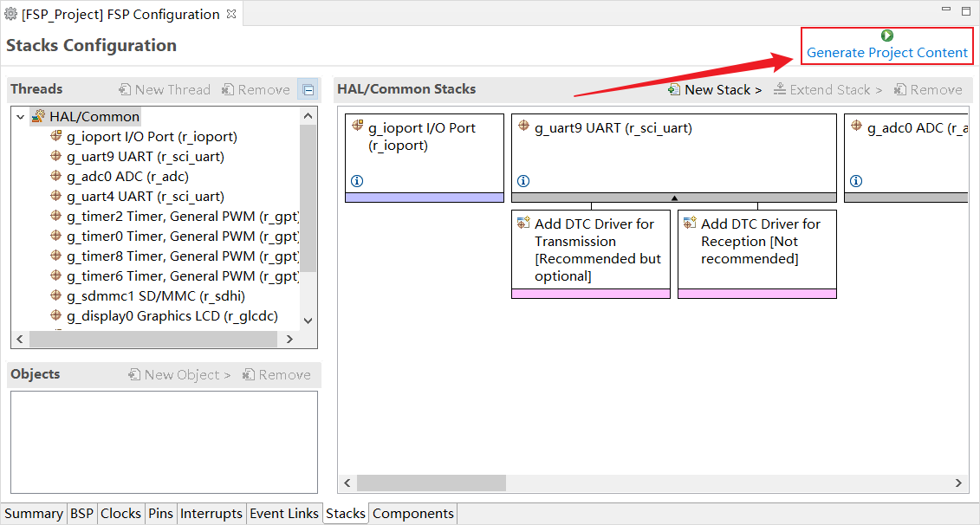Click the Generate Project Content link

[x=886, y=53]
